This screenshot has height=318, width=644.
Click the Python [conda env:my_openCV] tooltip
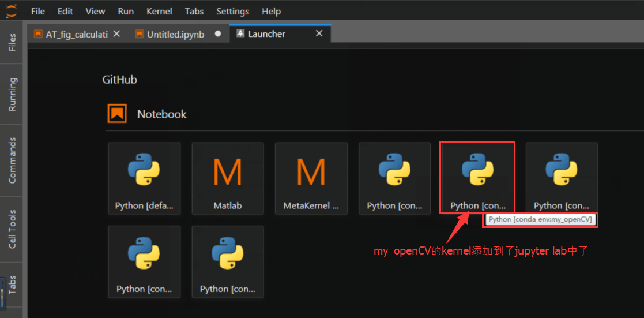click(x=540, y=220)
